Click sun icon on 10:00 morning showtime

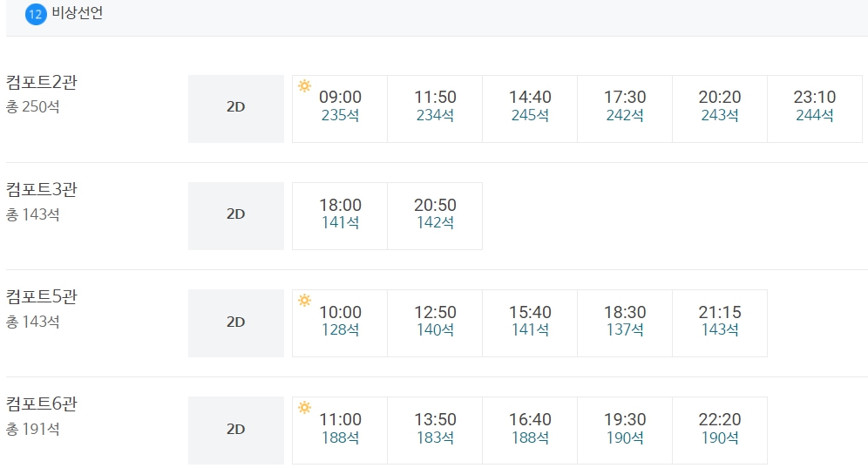coord(304,300)
